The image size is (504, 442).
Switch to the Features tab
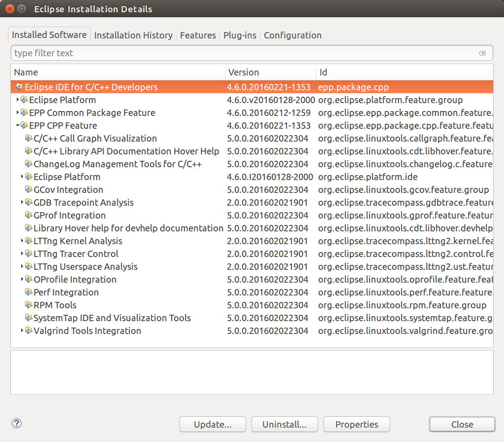point(198,35)
